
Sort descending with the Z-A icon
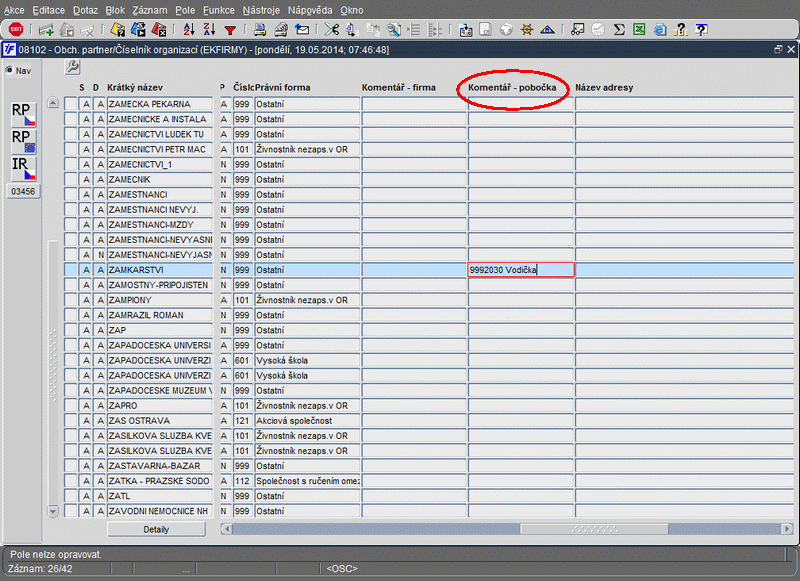209,30
